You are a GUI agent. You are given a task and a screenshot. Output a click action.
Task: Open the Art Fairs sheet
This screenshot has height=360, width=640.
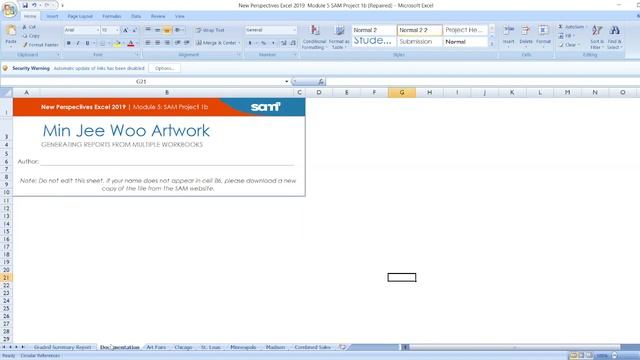156,347
